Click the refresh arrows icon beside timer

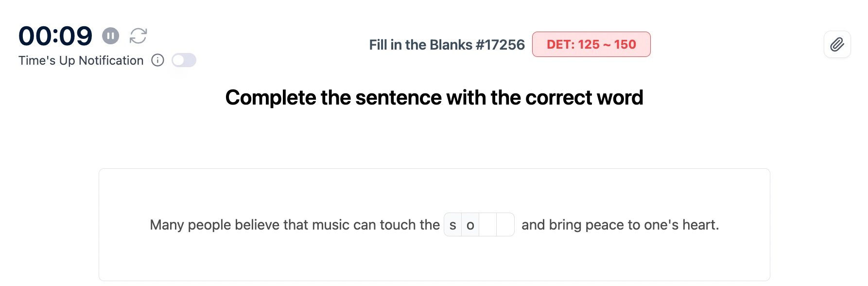[138, 36]
